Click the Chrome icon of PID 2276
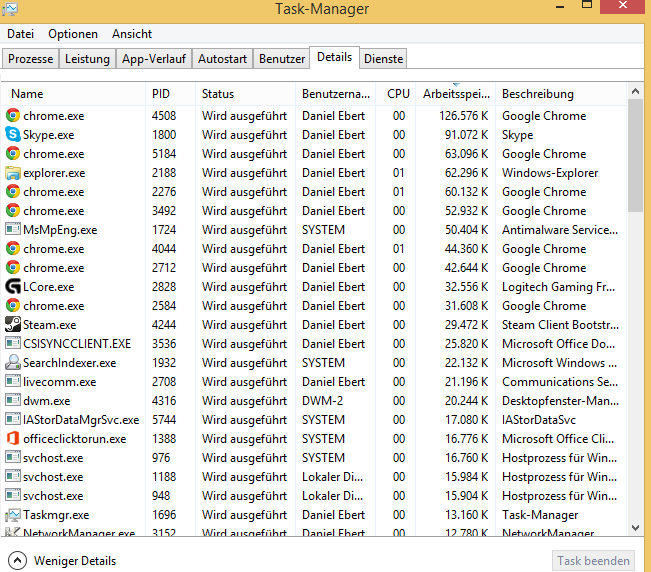The image size is (651, 572). 13,192
